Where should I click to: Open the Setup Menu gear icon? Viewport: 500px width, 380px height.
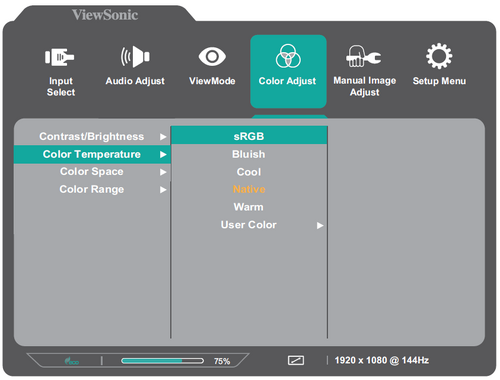point(439,56)
